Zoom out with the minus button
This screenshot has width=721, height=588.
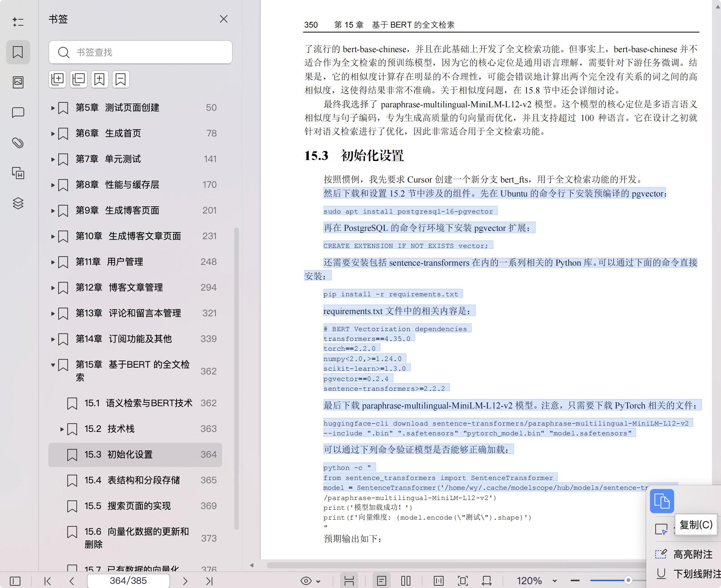pos(575,581)
